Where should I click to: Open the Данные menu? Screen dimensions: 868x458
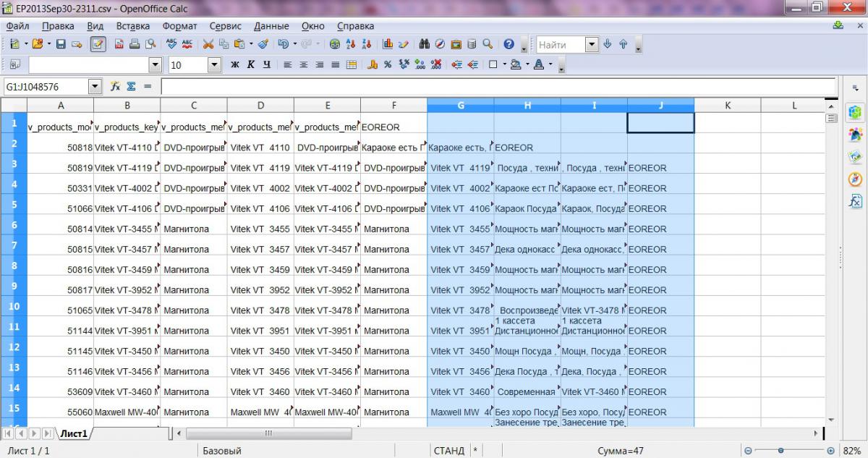tap(271, 25)
